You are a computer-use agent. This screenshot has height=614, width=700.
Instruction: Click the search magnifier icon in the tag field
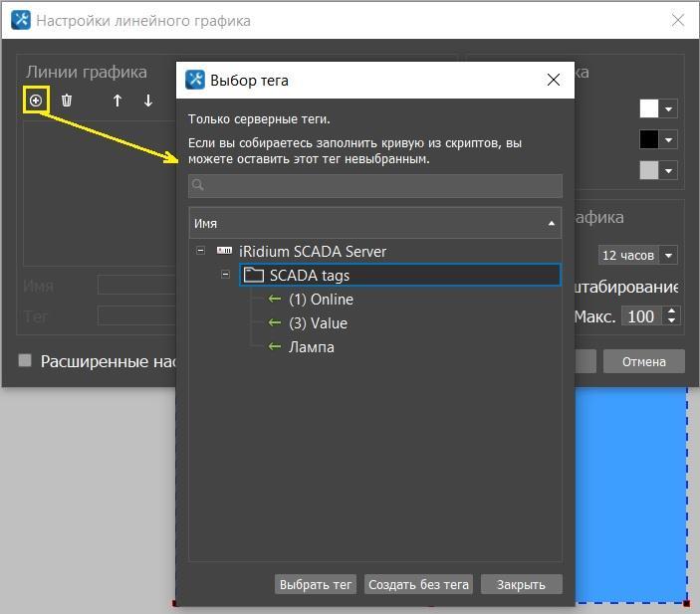[198, 185]
